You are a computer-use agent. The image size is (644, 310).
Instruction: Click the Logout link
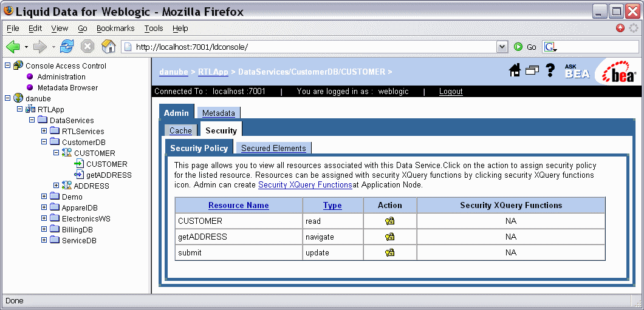[451, 92]
